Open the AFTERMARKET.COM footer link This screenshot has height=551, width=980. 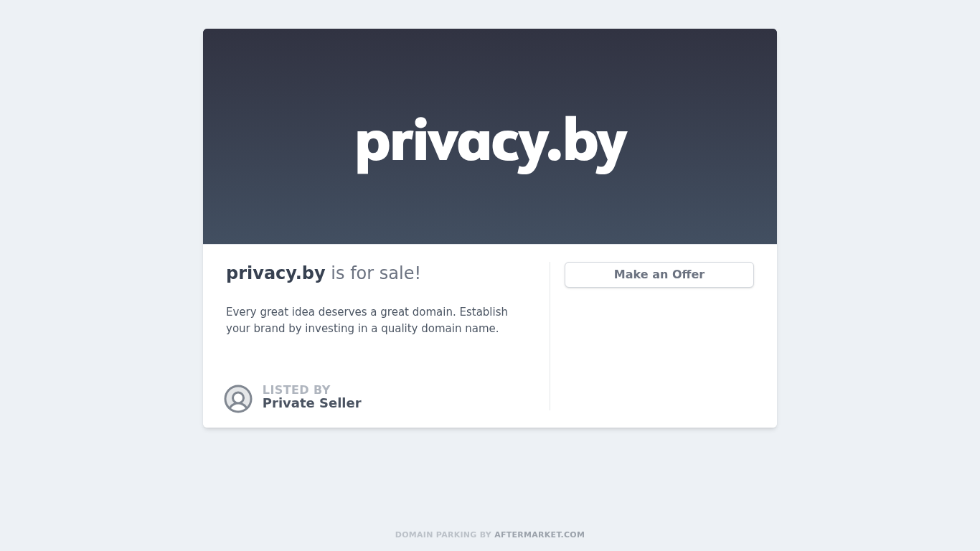pos(539,534)
